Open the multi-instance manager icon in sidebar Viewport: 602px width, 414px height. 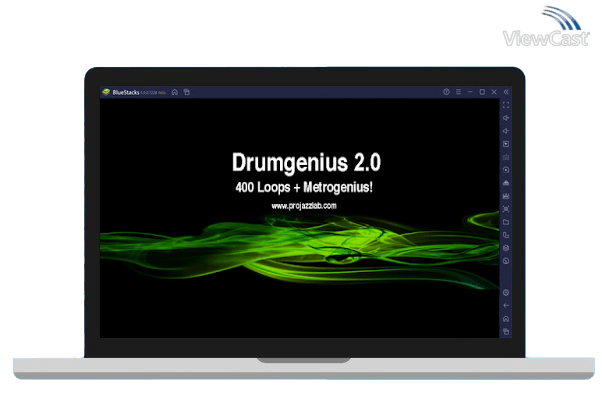(506, 235)
